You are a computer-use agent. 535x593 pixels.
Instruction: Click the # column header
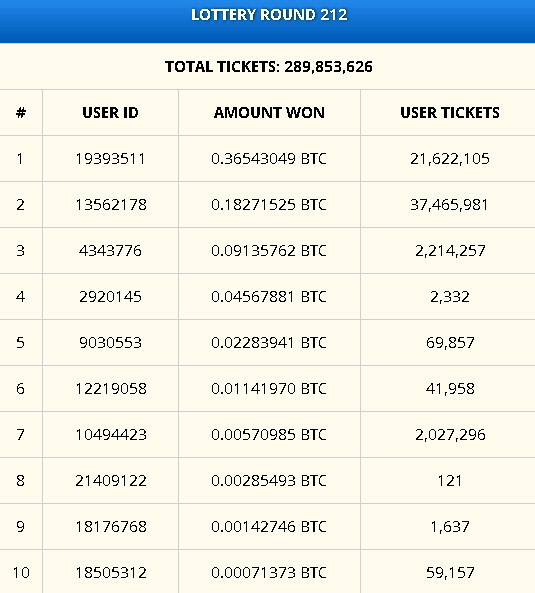(x=21, y=113)
